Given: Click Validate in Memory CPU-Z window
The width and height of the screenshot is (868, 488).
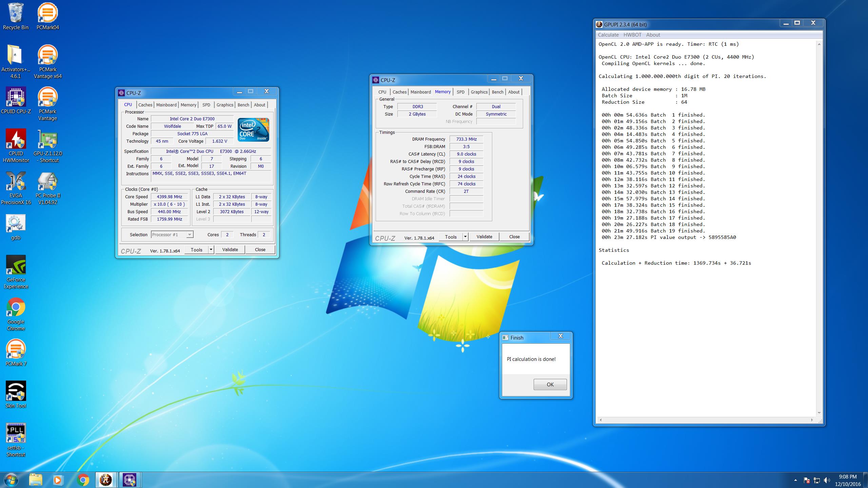Looking at the screenshot, I should click(x=484, y=237).
